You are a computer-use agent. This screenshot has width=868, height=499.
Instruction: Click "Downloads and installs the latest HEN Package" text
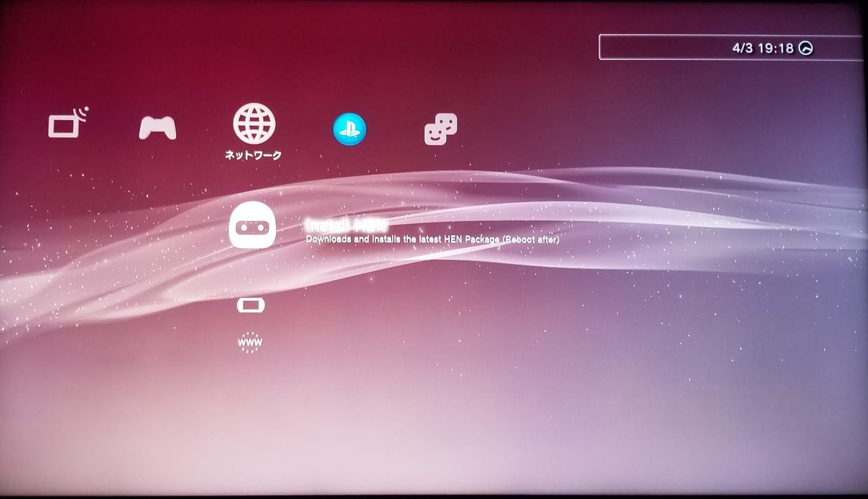pyautogui.click(x=403, y=239)
